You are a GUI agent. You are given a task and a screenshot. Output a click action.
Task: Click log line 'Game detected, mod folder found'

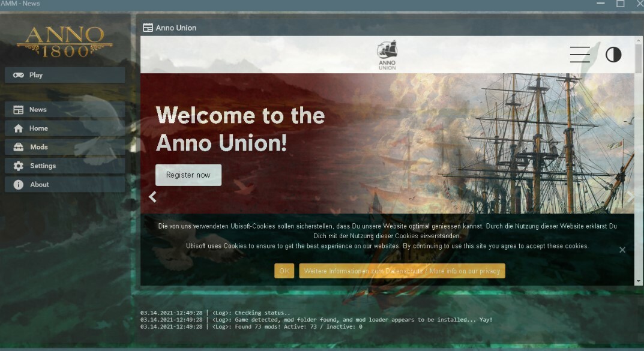coord(316,320)
